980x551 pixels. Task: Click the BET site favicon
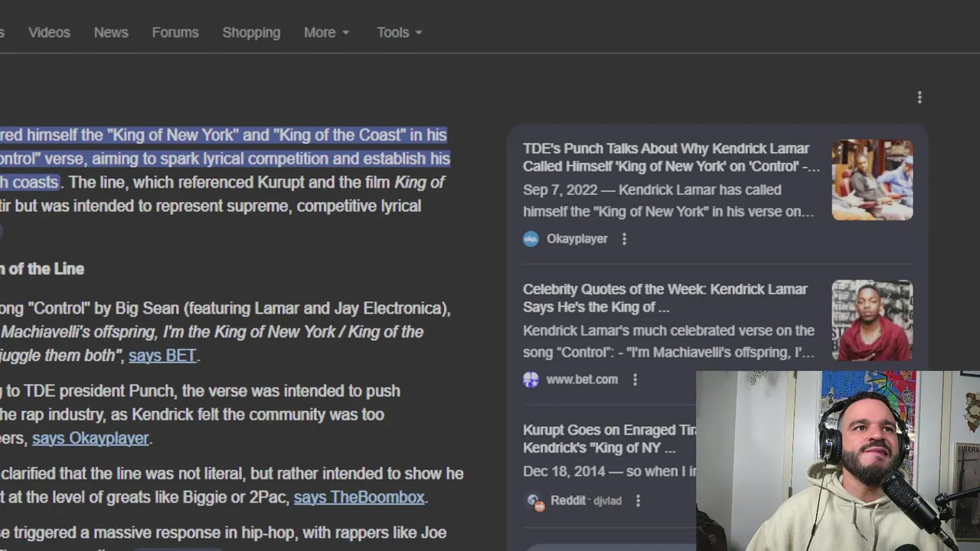click(531, 380)
